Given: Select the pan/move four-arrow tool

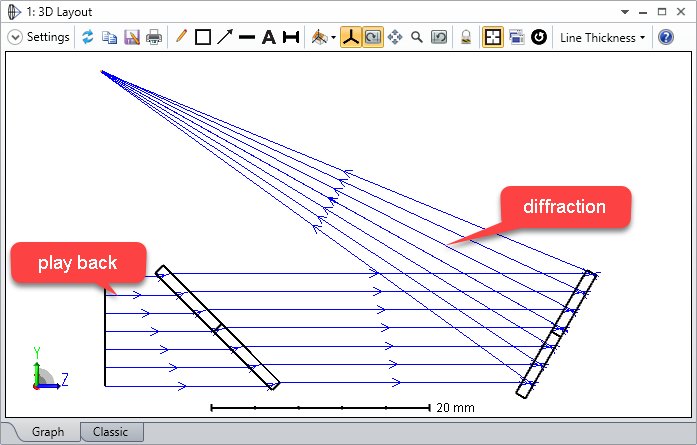Looking at the screenshot, I should point(395,37).
